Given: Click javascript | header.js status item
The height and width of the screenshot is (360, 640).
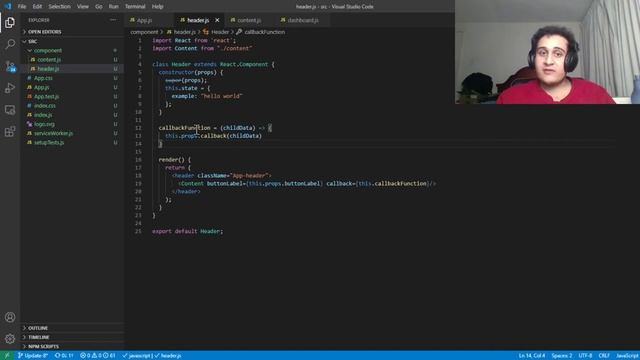Looking at the screenshot, I should pyautogui.click(x=152, y=356).
